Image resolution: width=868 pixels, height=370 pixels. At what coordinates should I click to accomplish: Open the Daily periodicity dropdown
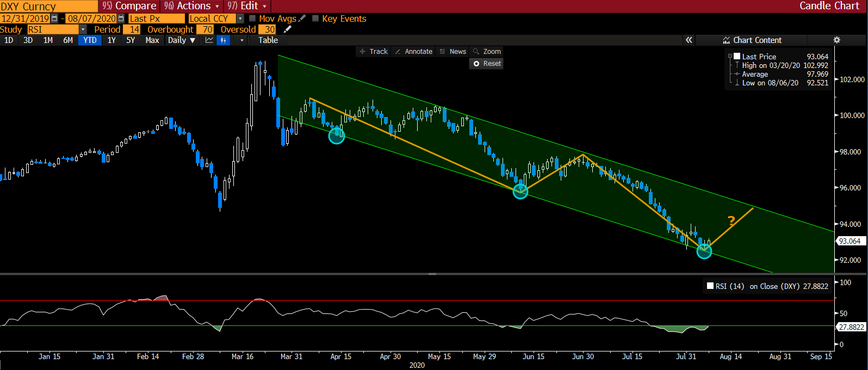[x=182, y=40]
